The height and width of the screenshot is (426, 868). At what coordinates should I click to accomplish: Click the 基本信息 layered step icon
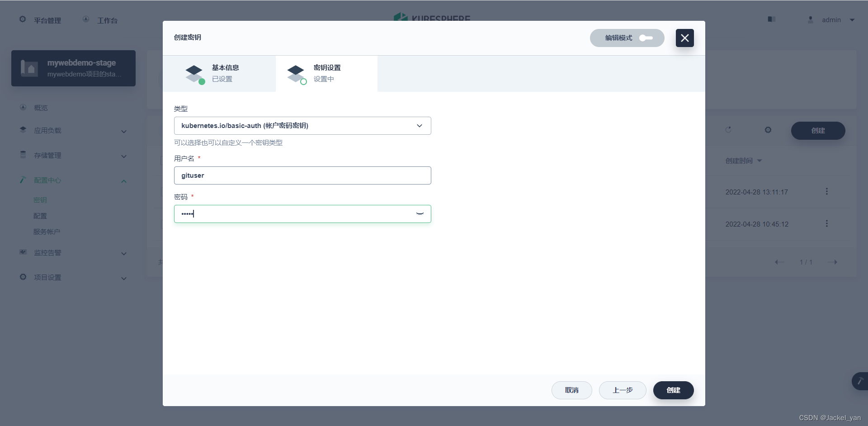click(195, 74)
